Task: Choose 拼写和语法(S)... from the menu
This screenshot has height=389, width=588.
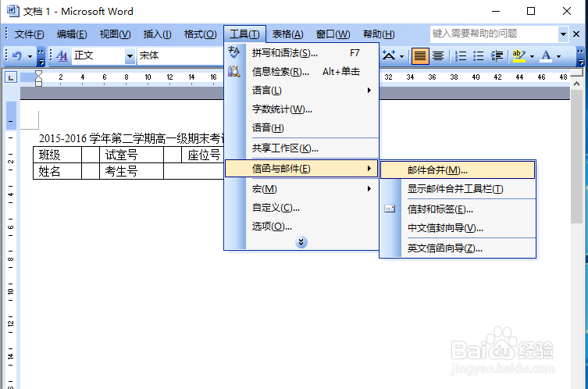Action: point(301,53)
